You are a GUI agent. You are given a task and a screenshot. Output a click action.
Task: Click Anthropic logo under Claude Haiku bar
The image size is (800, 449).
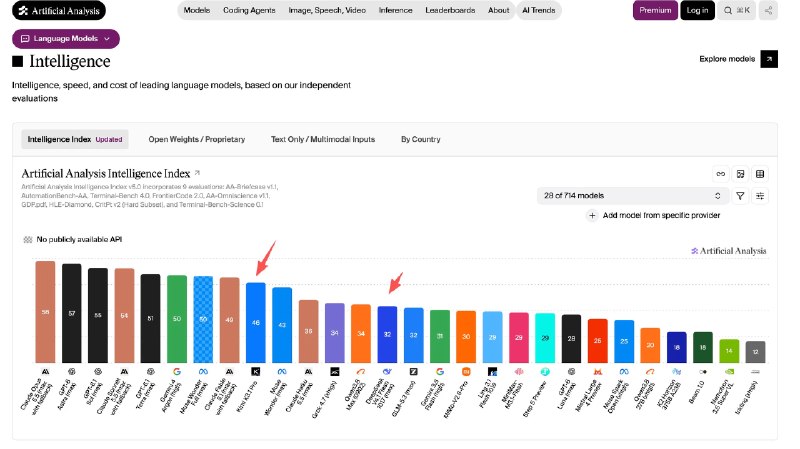click(308, 371)
